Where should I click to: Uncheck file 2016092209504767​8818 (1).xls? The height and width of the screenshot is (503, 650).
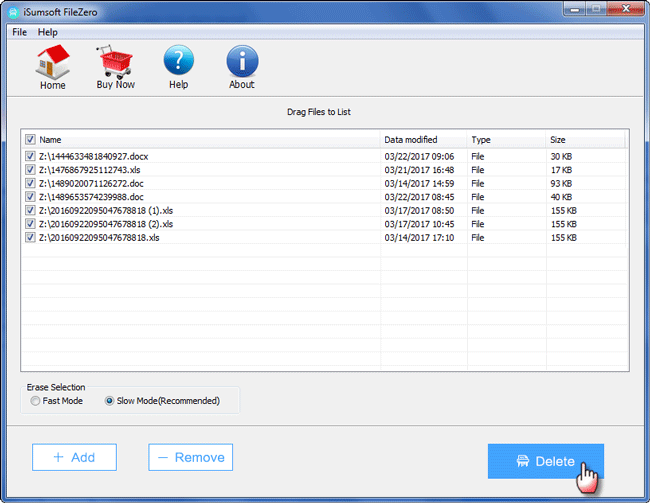30,211
